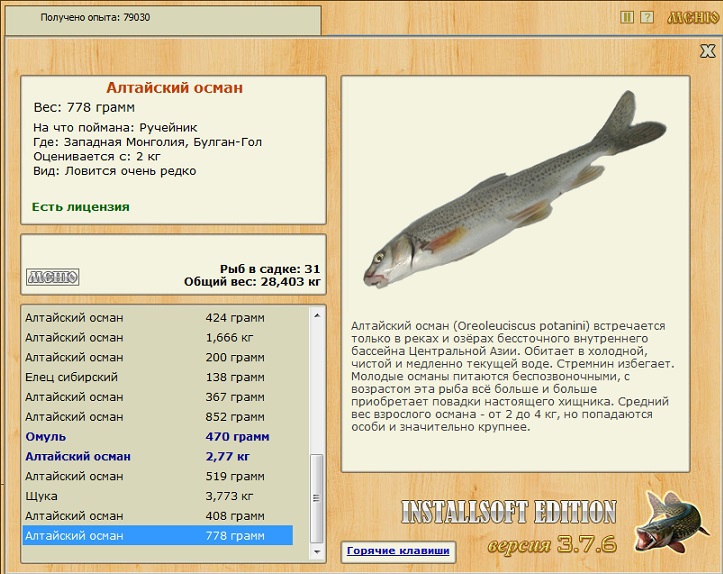Click the fish list scroll up arrow

[317, 315]
